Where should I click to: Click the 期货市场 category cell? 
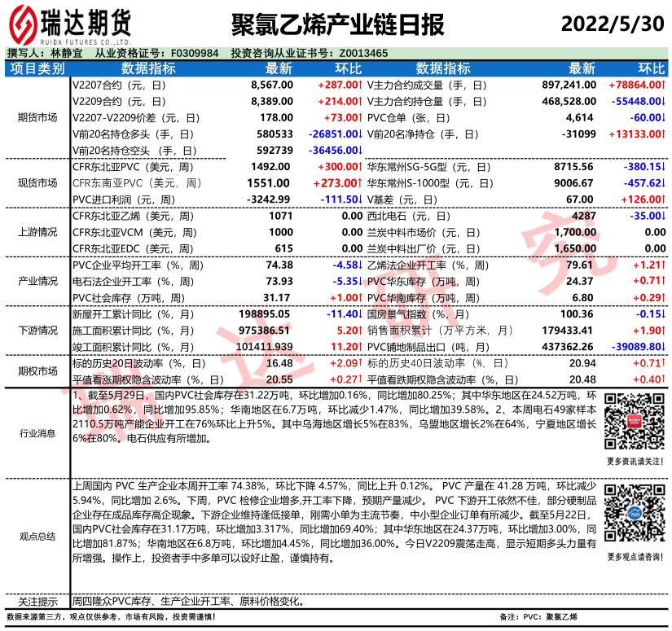tap(37, 117)
